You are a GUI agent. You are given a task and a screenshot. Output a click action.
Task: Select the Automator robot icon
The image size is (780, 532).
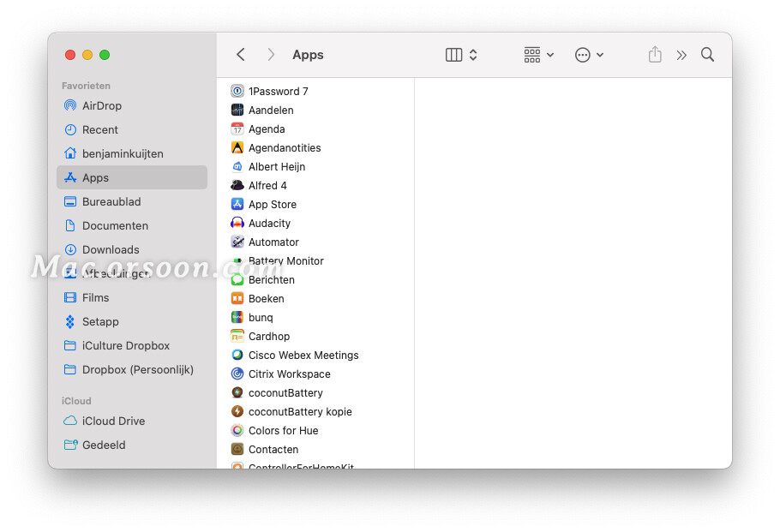pos(237,242)
